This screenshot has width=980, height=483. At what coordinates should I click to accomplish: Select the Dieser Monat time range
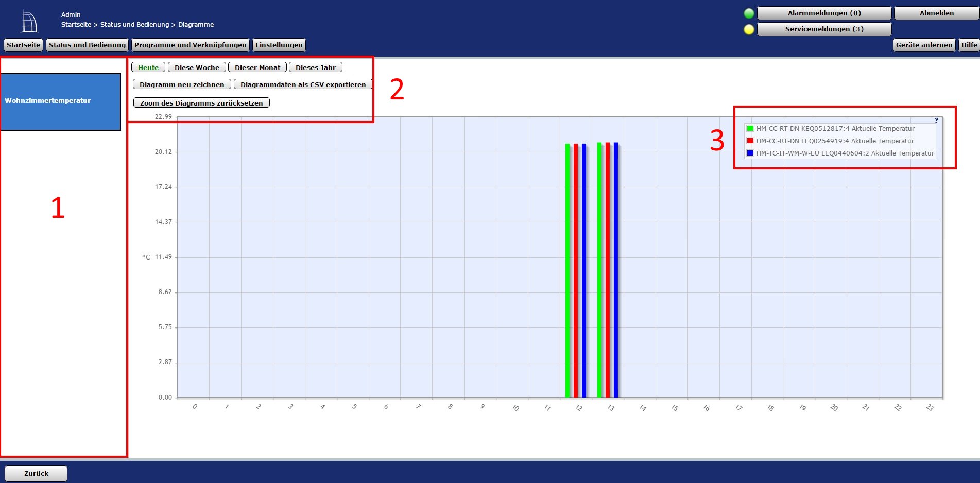[x=257, y=67]
